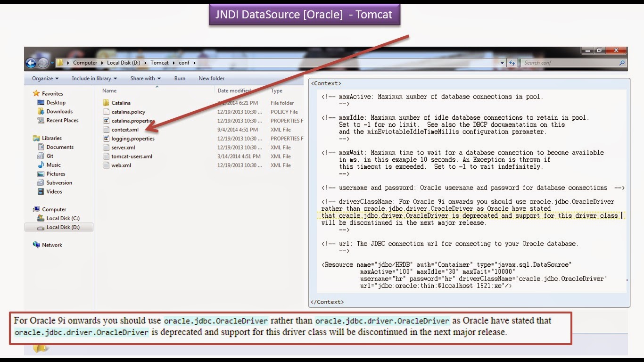
Task: Open the Share with dropdown
Action: point(146,78)
